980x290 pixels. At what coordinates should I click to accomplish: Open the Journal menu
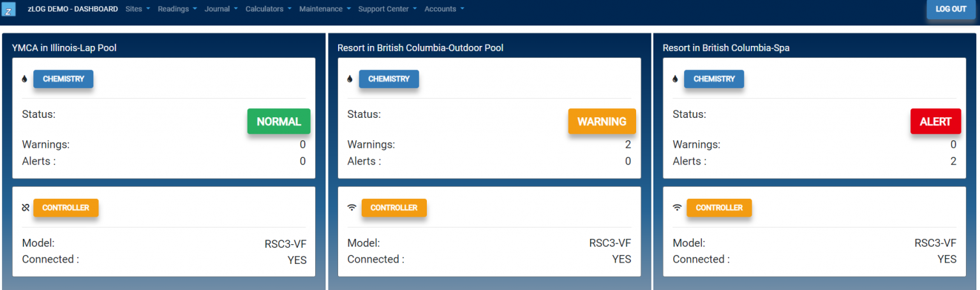click(x=221, y=10)
